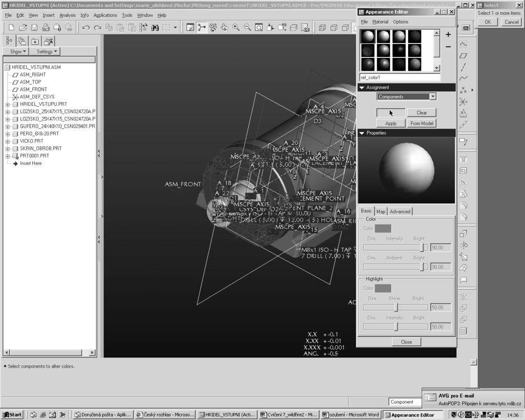
Task: Open the Start menu
Action: pyautogui.click(x=12, y=415)
